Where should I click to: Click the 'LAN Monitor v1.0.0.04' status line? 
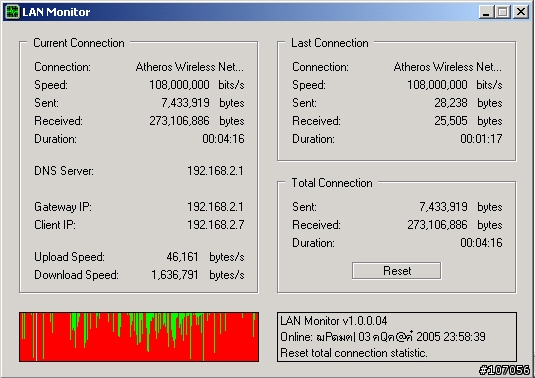click(334, 321)
